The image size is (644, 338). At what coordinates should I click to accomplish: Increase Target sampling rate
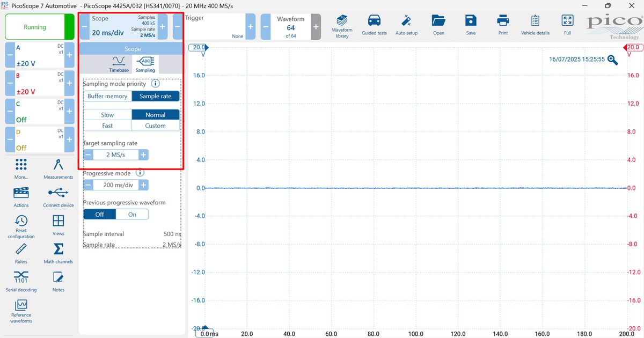[143, 155]
